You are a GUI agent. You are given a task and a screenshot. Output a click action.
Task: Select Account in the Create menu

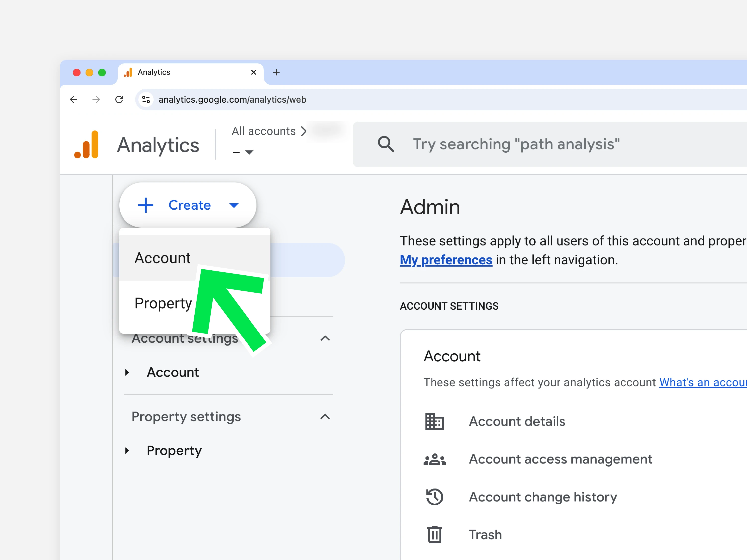coord(195,258)
